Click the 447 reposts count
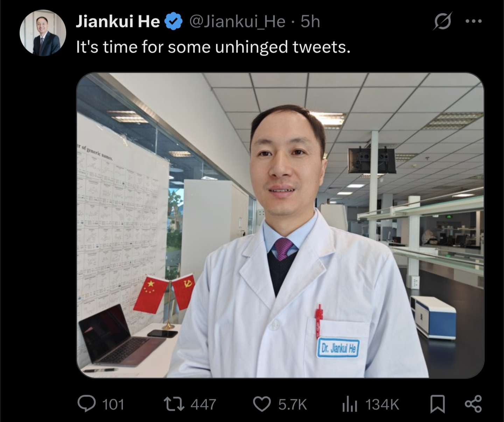The width and height of the screenshot is (504, 422). (203, 405)
